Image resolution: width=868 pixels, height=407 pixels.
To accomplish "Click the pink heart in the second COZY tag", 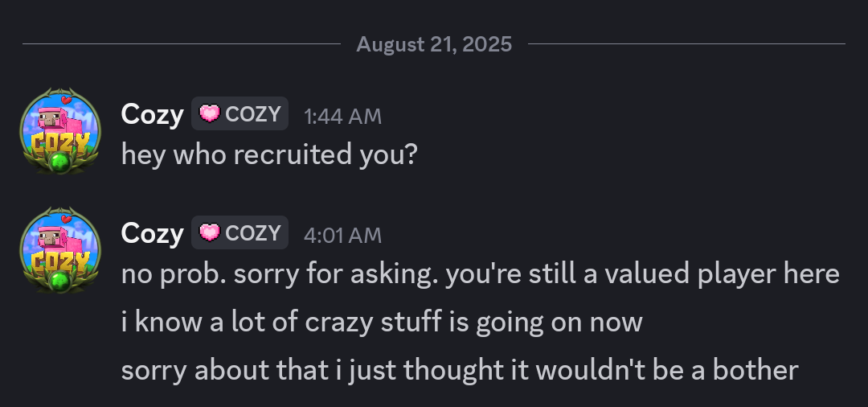I will point(209,233).
